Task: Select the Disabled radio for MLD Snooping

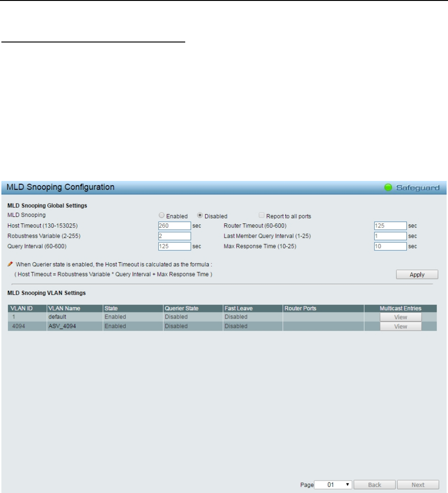Action: pos(200,216)
